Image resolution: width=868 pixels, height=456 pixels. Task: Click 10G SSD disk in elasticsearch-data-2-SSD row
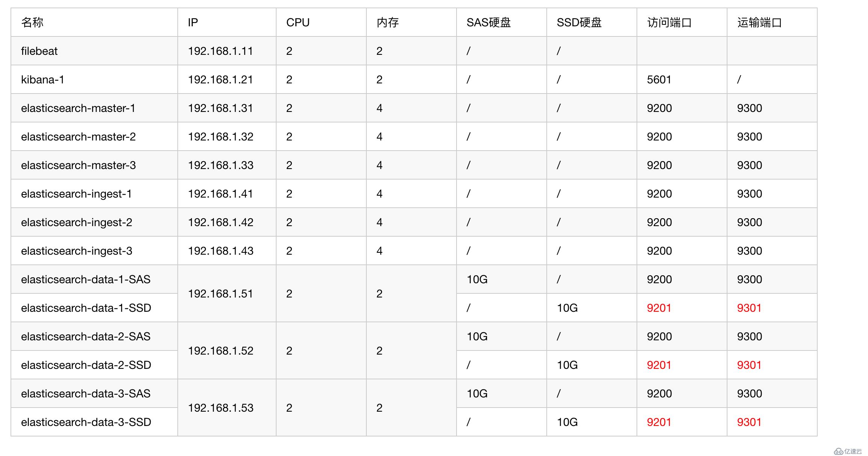[x=567, y=365]
